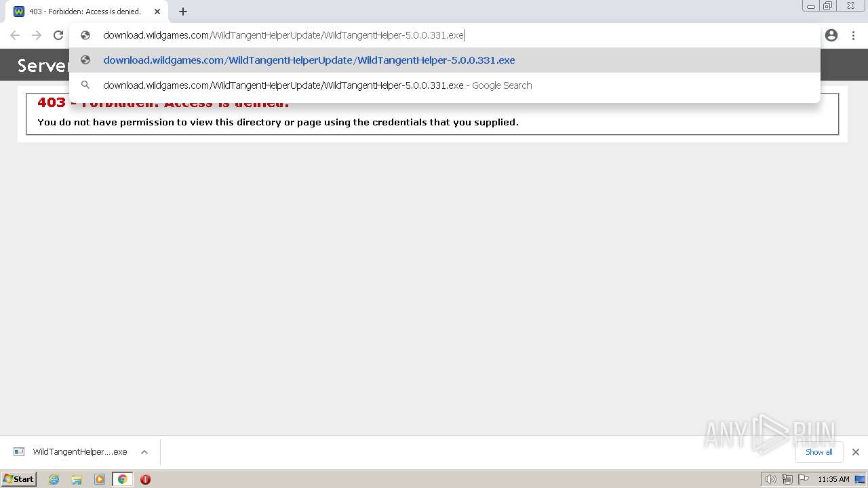
Task: Reload the page with the refresh icon
Action: 58,35
